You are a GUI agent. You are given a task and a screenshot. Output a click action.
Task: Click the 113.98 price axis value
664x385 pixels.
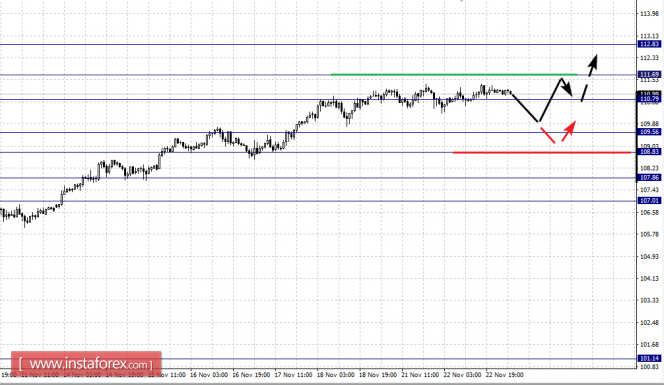pos(649,14)
